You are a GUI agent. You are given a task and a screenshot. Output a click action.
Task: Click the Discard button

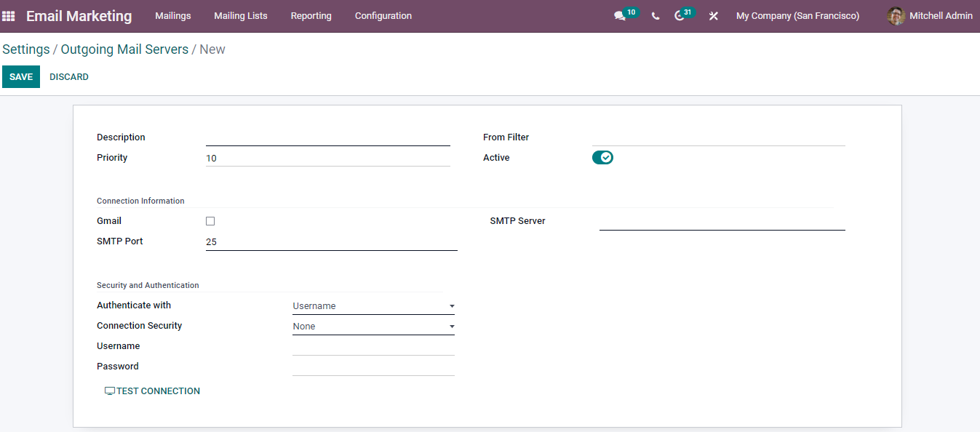(69, 77)
